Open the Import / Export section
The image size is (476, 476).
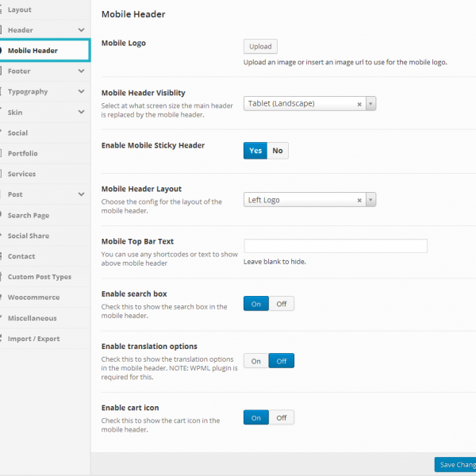[x=33, y=339]
